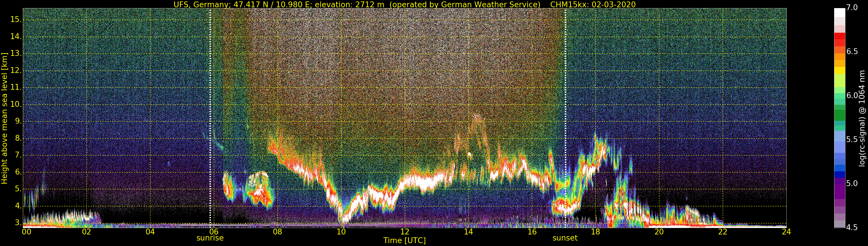Click the x-axis tick label '22'
This screenshot has height=246, width=868.
(x=722, y=232)
